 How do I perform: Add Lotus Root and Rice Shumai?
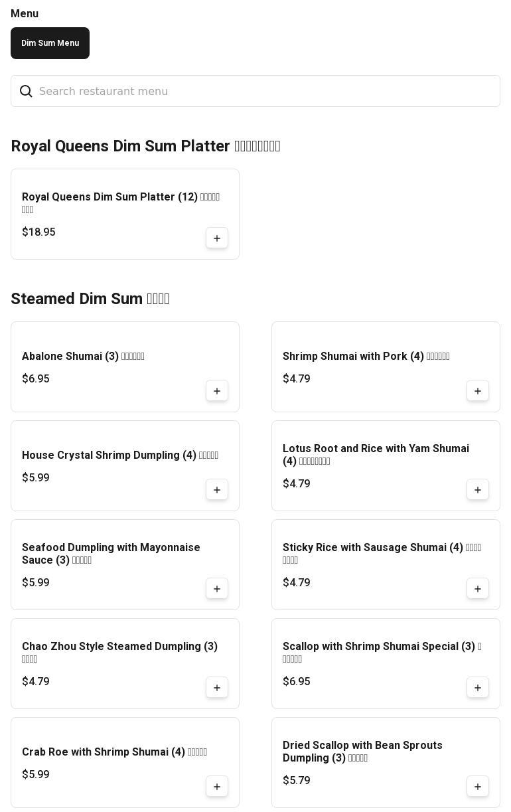click(478, 490)
